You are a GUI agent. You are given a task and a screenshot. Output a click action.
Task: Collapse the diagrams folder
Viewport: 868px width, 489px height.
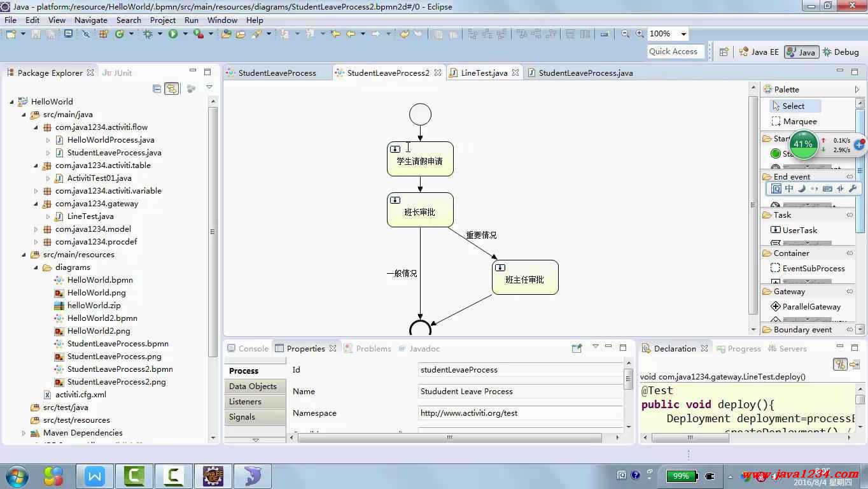coord(36,267)
